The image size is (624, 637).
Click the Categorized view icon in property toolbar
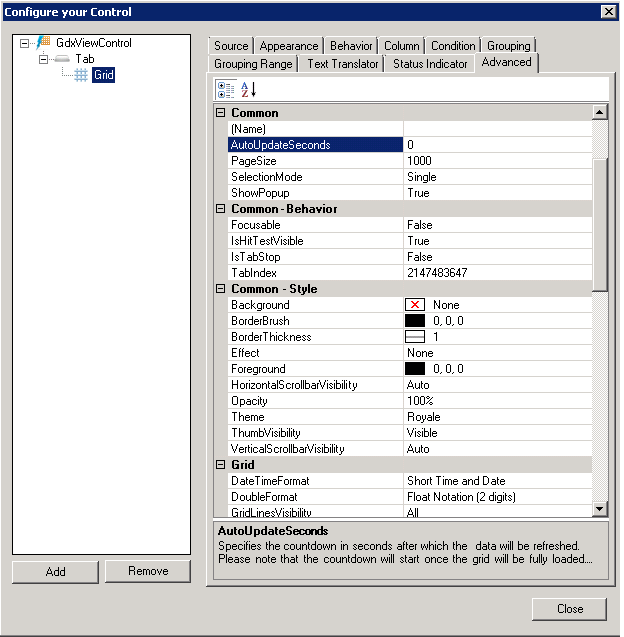click(x=226, y=90)
